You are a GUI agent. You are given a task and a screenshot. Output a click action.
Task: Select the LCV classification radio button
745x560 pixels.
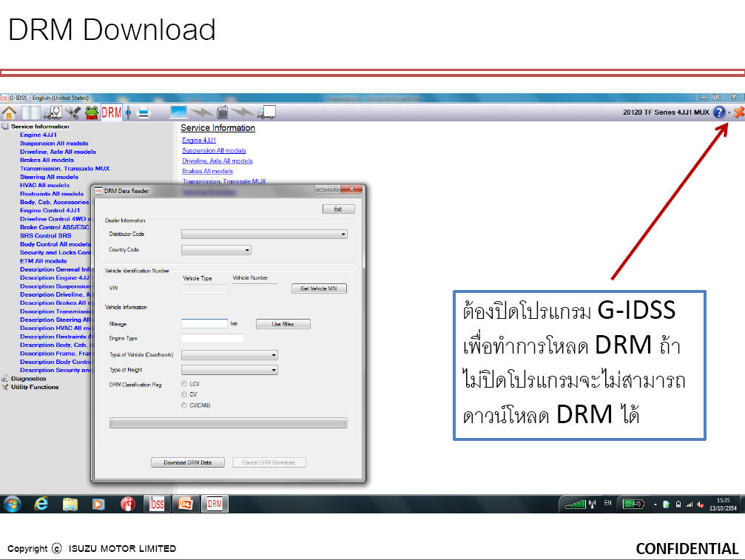[x=184, y=384]
